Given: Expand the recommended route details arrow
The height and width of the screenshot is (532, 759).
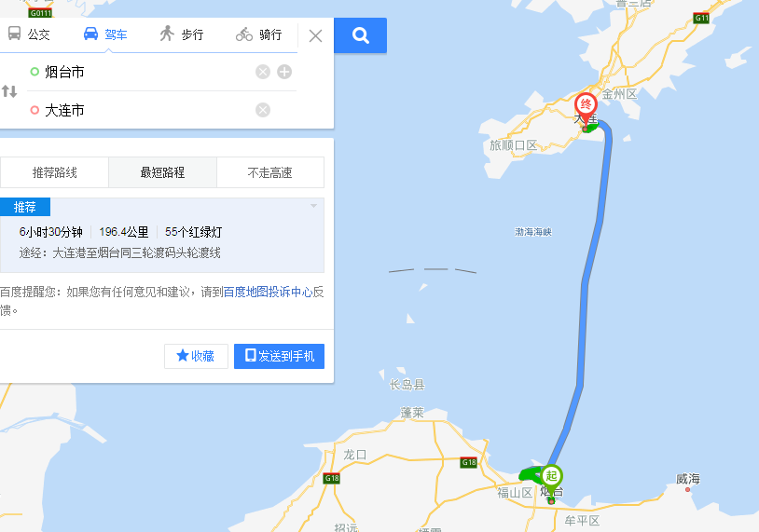Looking at the screenshot, I should point(313,206).
